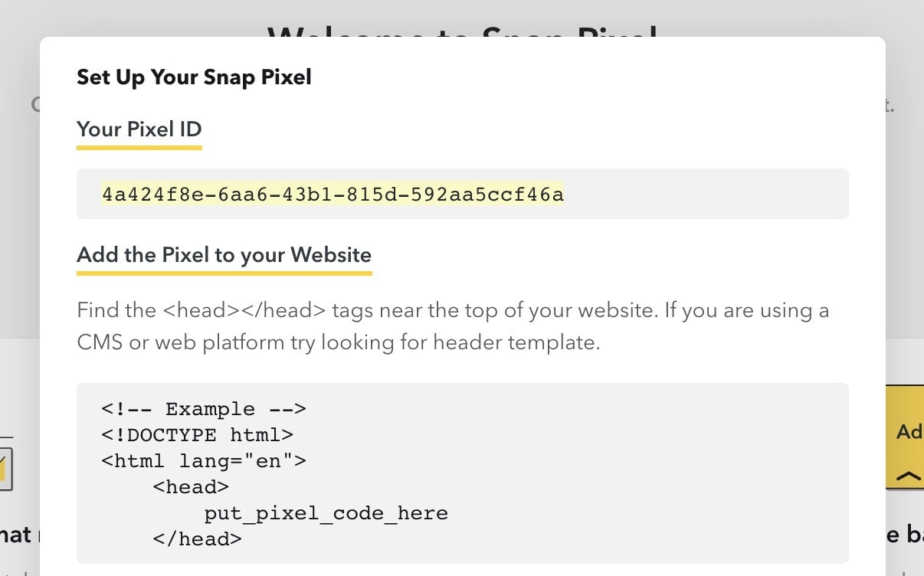Click the 'Find the <head></head> tags' instruction line
Viewport: 924px width, 576px height.
452,311
